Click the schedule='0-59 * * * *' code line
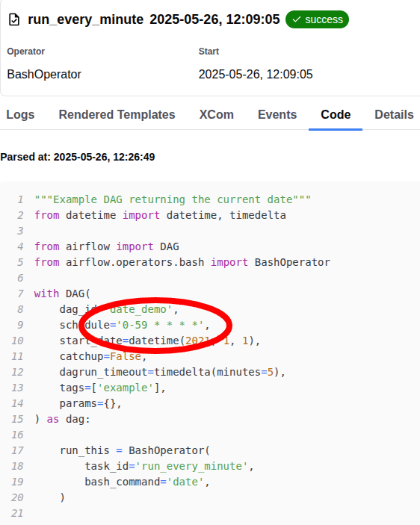 click(x=135, y=325)
